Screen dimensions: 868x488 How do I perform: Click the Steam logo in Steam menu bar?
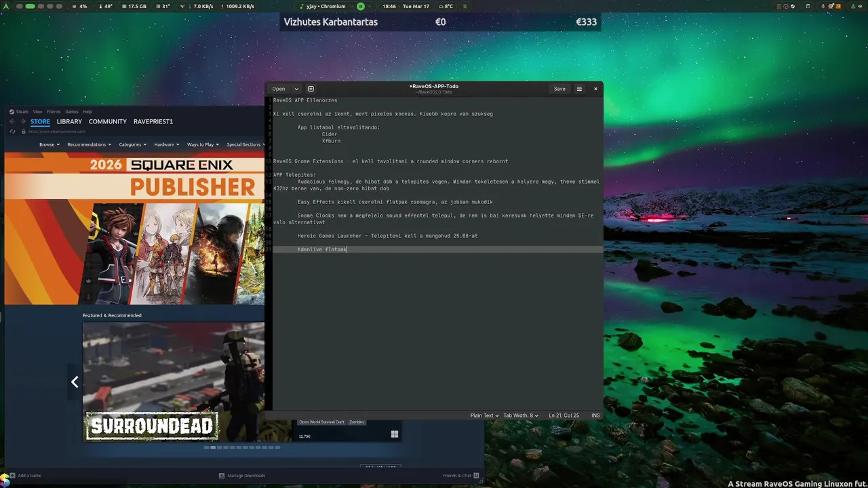(12, 112)
